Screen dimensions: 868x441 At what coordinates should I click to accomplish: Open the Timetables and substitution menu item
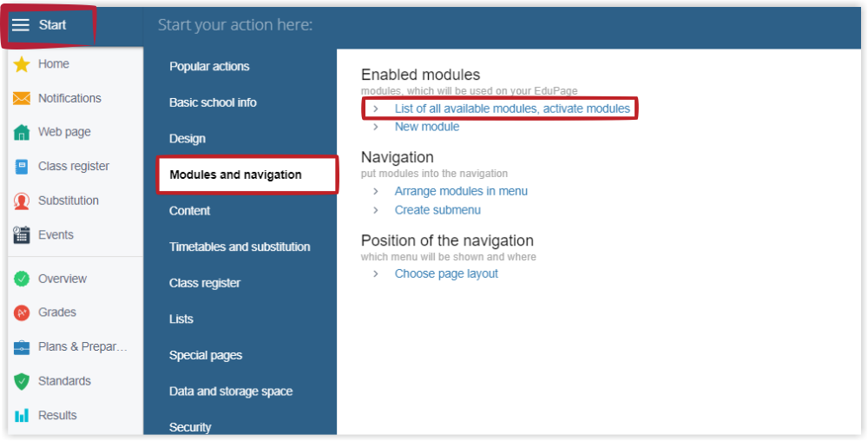point(240,247)
